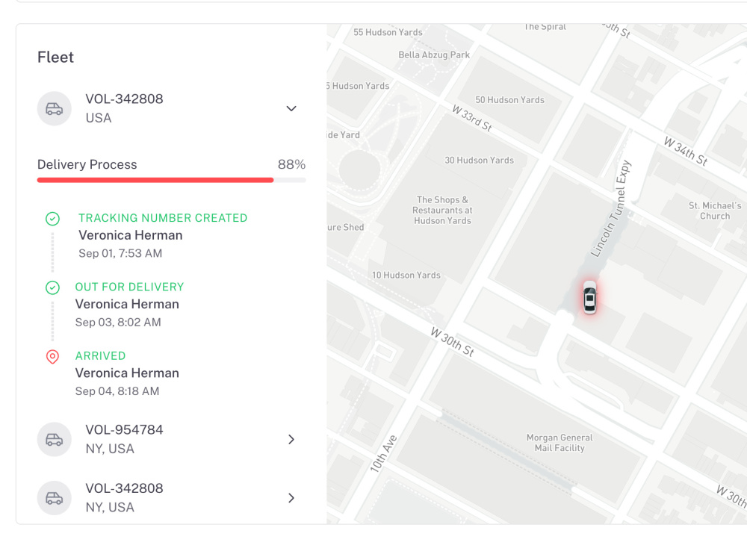Select the ARRIVED status title

pyautogui.click(x=101, y=355)
